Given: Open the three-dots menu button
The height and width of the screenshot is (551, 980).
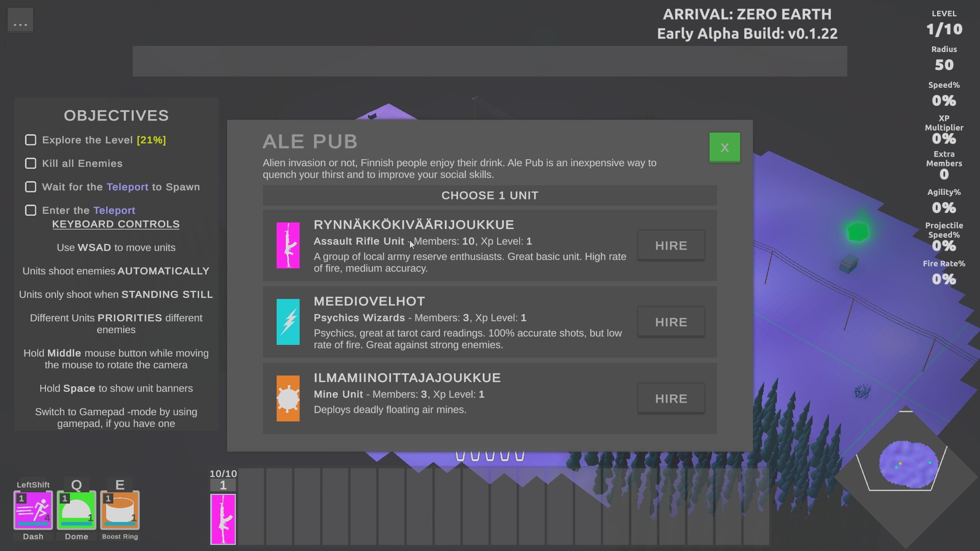Looking at the screenshot, I should click(x=20, y=20).
